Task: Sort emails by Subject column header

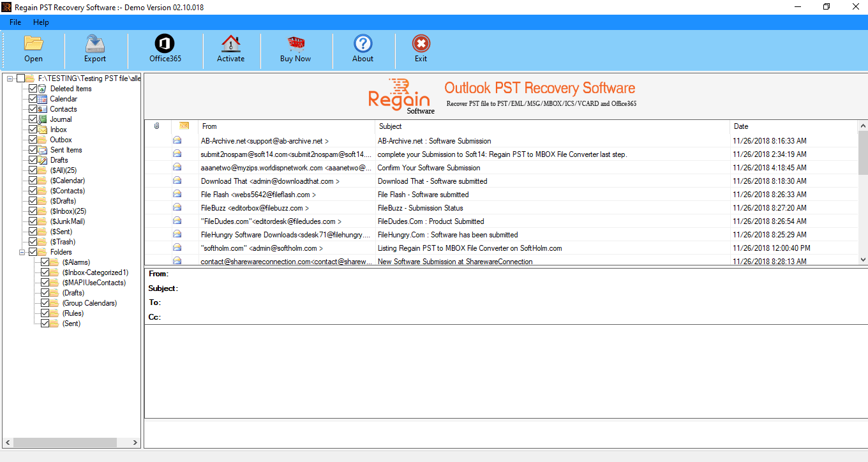Action: pyautogui.click(x=553, y=126)
